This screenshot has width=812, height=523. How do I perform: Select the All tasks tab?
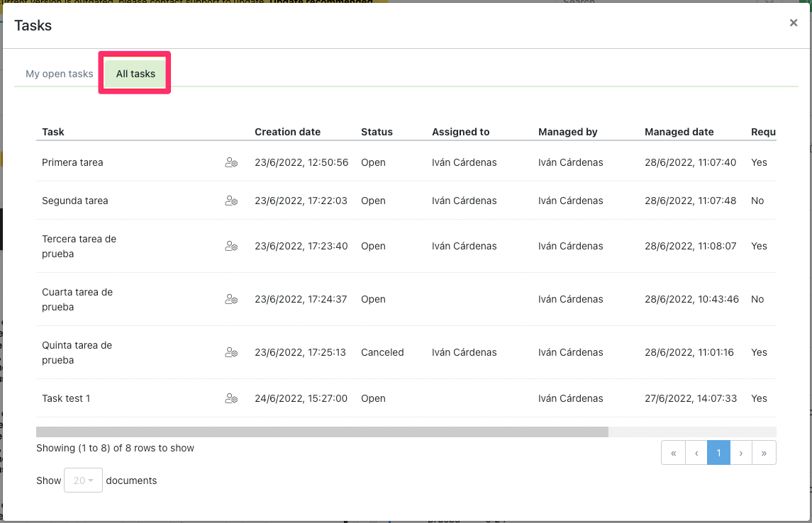click(x=135, y=74)
